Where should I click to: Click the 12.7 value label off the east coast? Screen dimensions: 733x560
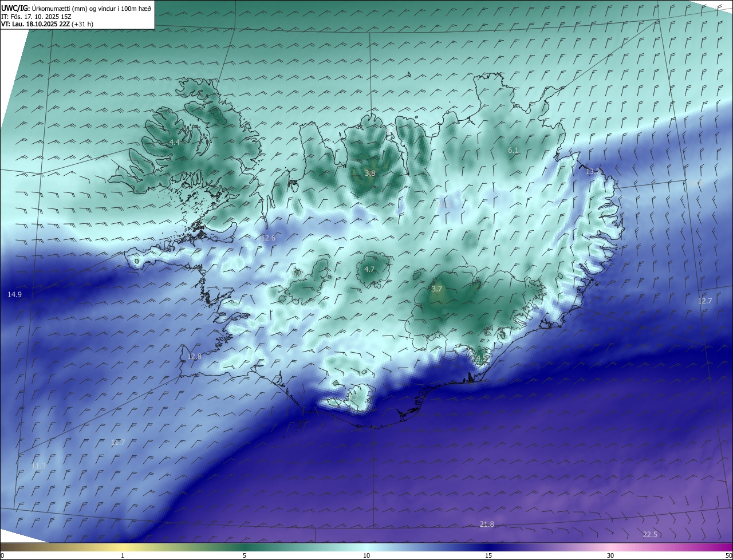705,301
